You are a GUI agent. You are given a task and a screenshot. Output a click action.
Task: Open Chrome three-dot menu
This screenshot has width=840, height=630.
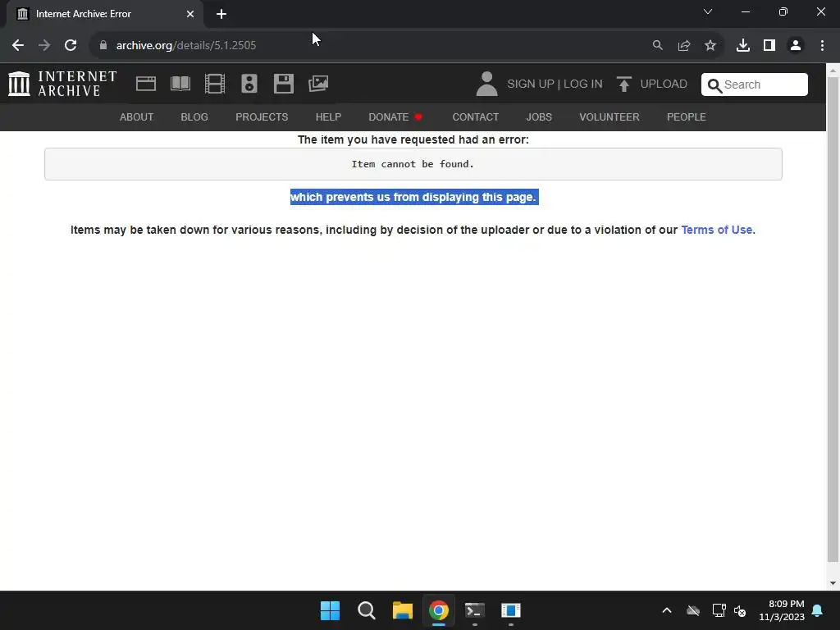tap(822, 45)
